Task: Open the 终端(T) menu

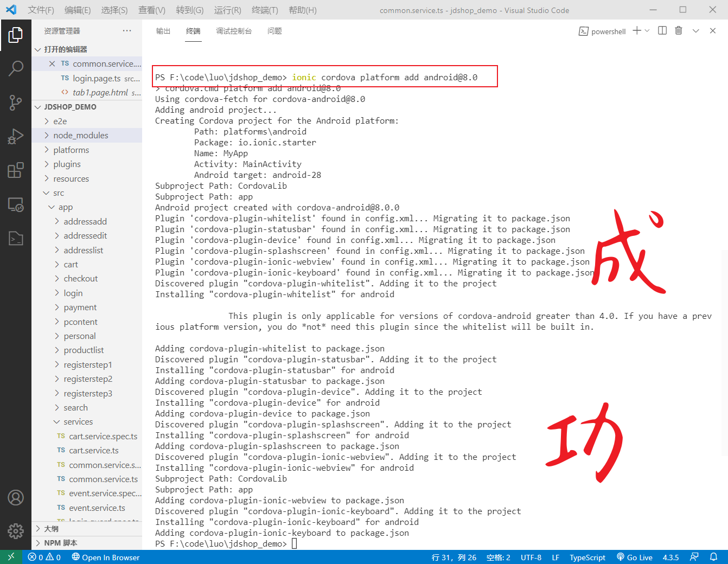Action: 265,10
